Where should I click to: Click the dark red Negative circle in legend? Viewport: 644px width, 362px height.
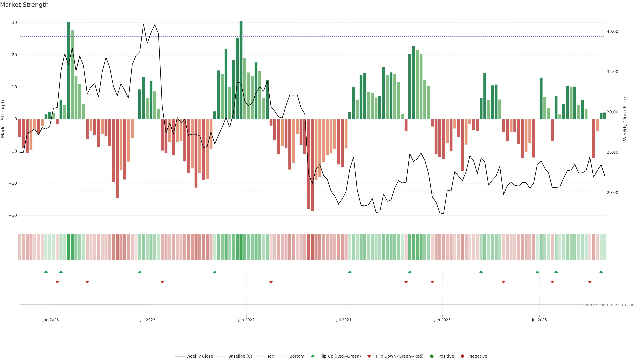pyautogui.click(x=462, y=356)
